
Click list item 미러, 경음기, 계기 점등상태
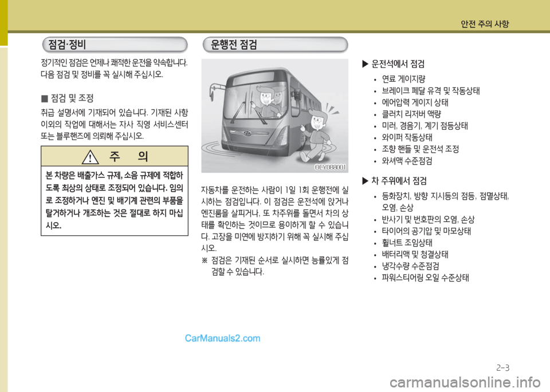(x=425, y=126)
